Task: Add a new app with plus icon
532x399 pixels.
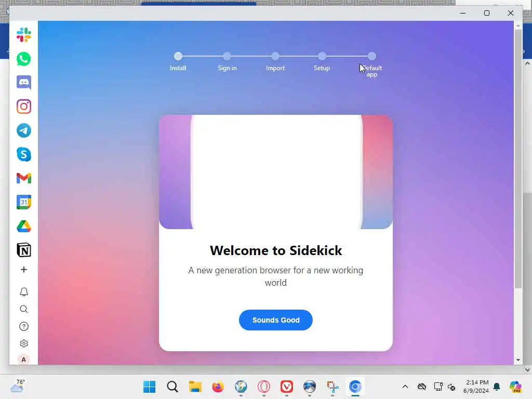Action: click(24, 270)
